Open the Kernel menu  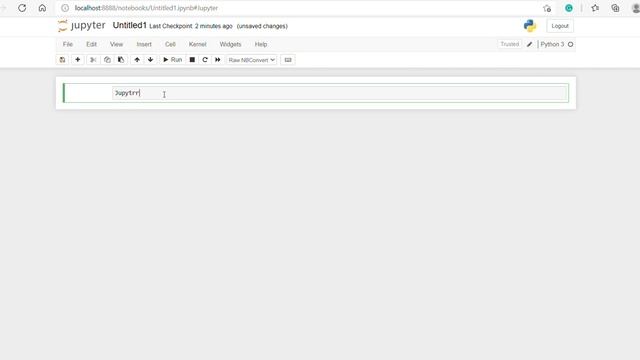point(198,44)
